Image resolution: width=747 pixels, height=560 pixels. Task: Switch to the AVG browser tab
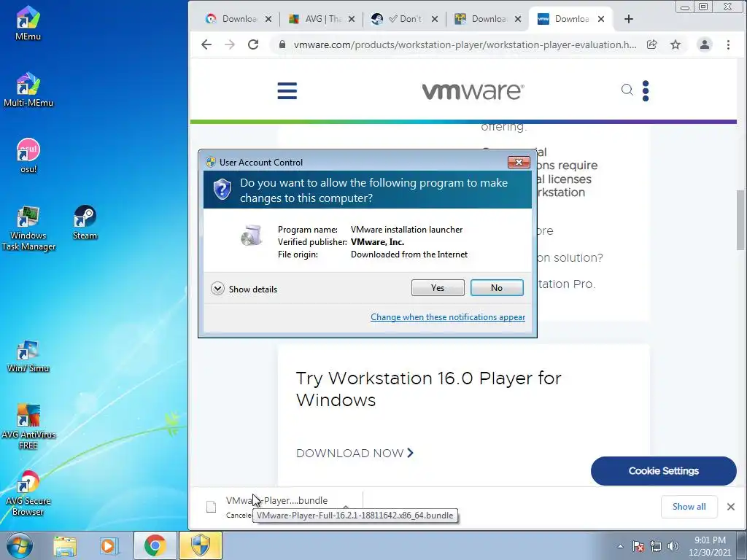[x=323, y=19]
